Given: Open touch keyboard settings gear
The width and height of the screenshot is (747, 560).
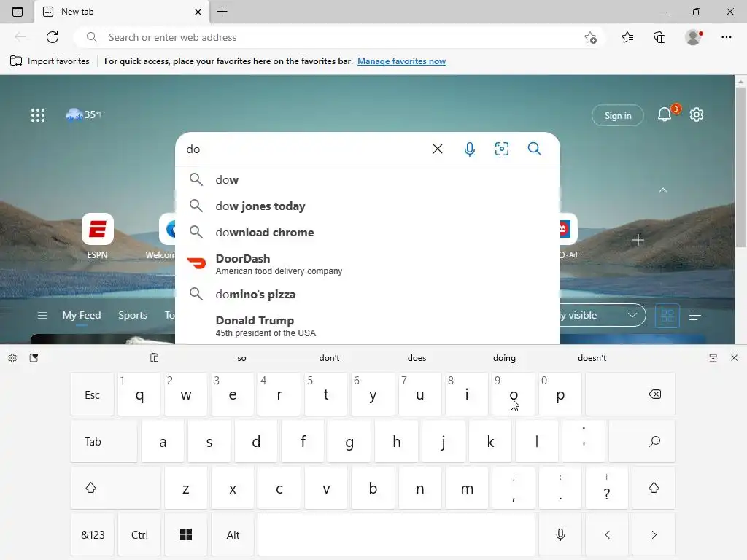Looking at the screenshot, I should click(12, 358).
